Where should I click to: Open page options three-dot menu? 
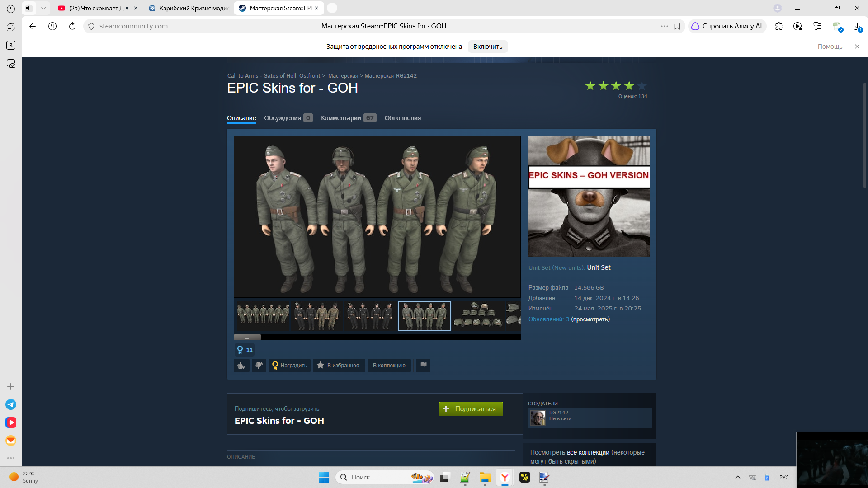point(664,26)
